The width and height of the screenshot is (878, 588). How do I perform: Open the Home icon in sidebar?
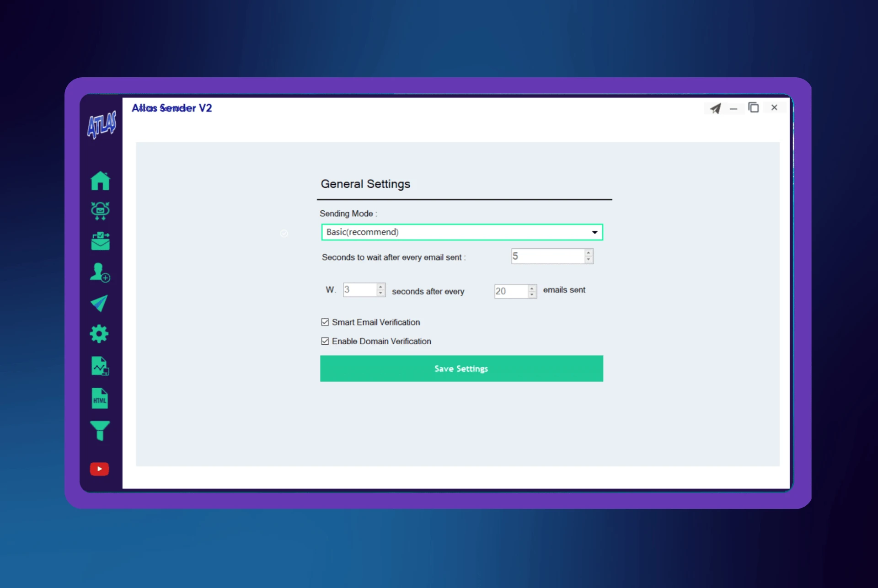coord(100,181)
